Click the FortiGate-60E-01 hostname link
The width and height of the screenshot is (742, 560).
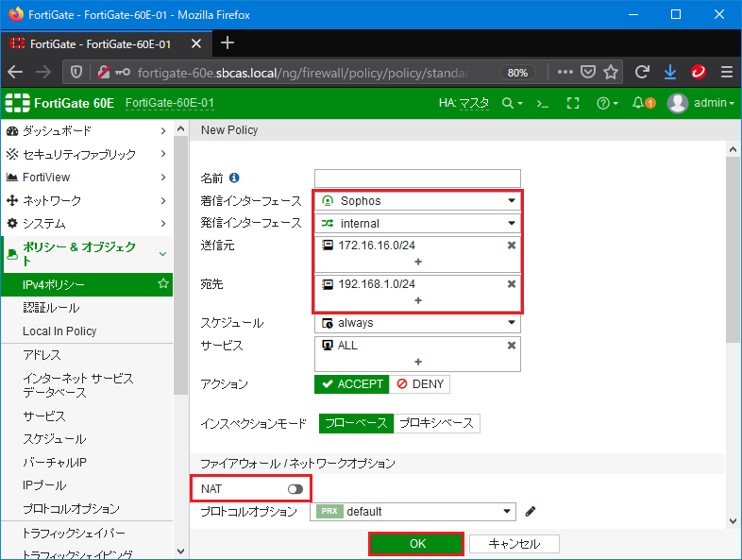(169, 103)
